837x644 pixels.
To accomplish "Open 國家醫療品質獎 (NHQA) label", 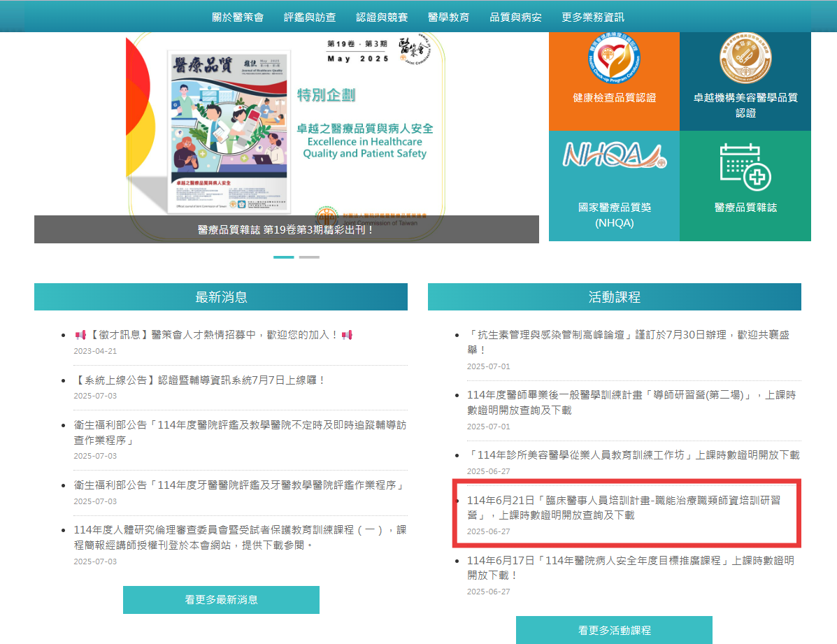I will pos(615,215).
